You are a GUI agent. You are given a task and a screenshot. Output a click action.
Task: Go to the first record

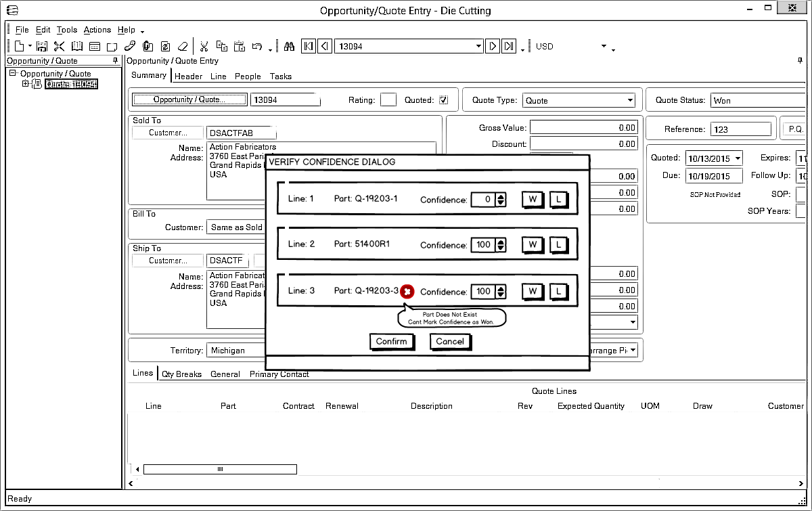click(308, 47)
